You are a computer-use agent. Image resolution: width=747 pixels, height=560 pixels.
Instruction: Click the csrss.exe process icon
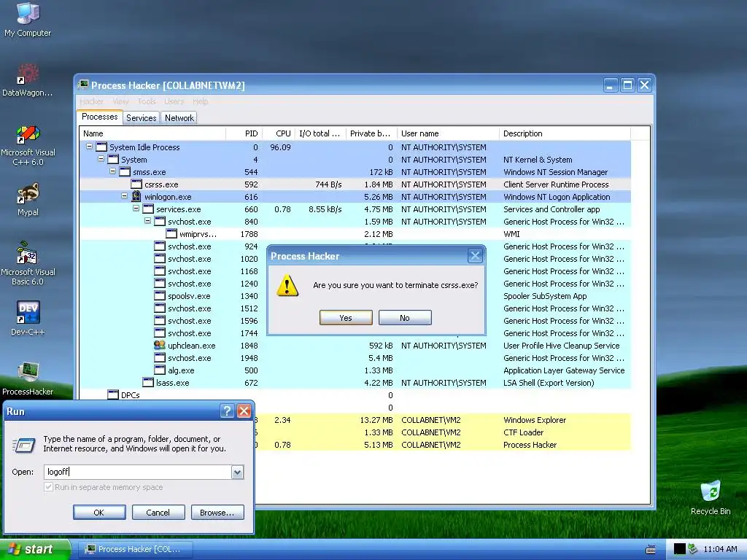click(x=136, y=184)
